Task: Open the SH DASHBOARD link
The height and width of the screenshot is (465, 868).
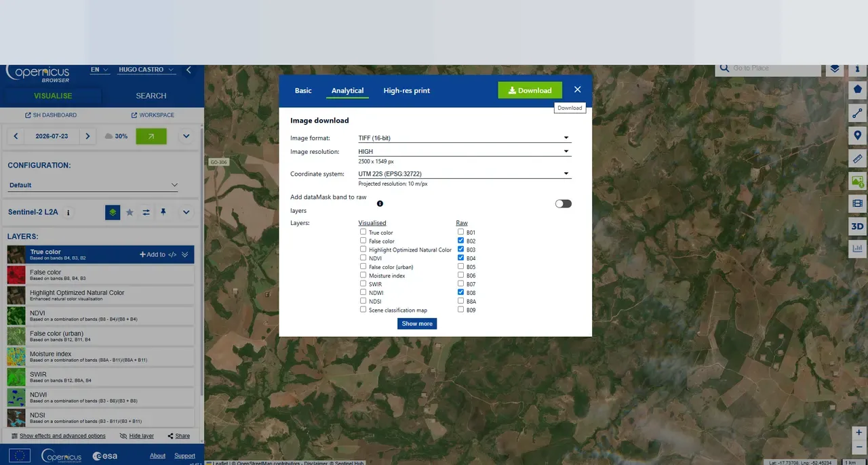Action: point(51,115)
